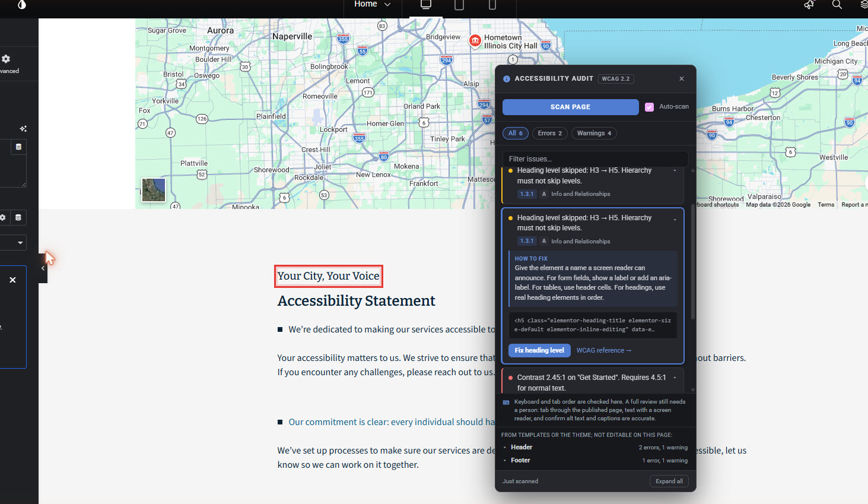Click dynamic tags database icon beside textarea
Image resolution: width=868 pixels, height=504 pixels.
[x=18, y=147]
